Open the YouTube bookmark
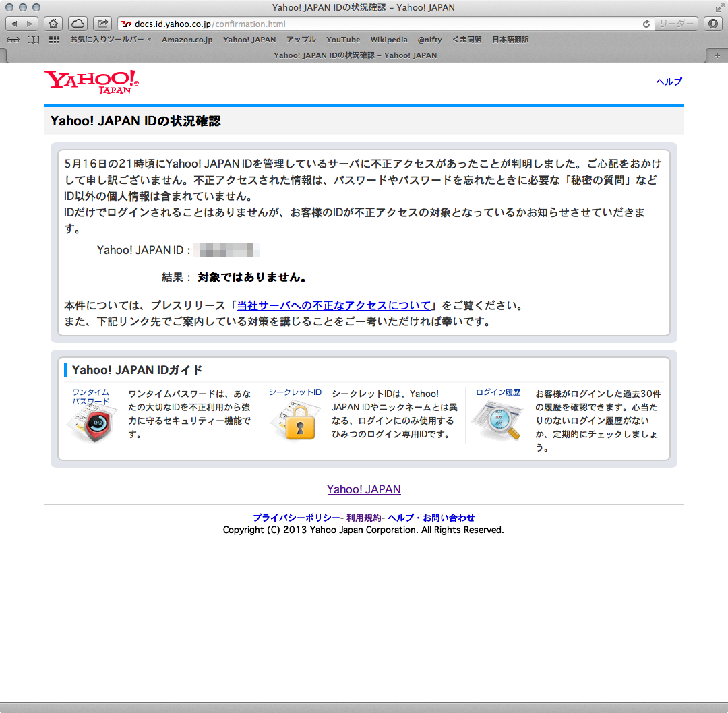Viewport: 728px width, 713px height. point(343,40)
